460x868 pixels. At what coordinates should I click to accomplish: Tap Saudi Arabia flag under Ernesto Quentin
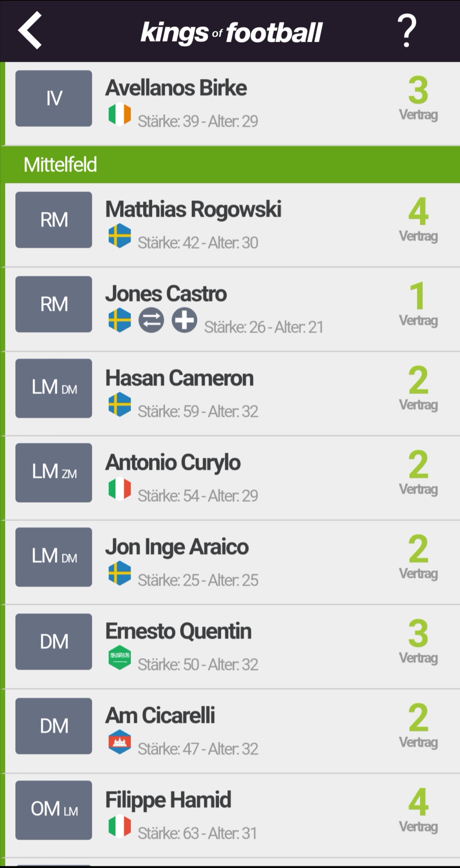(120, 657)
